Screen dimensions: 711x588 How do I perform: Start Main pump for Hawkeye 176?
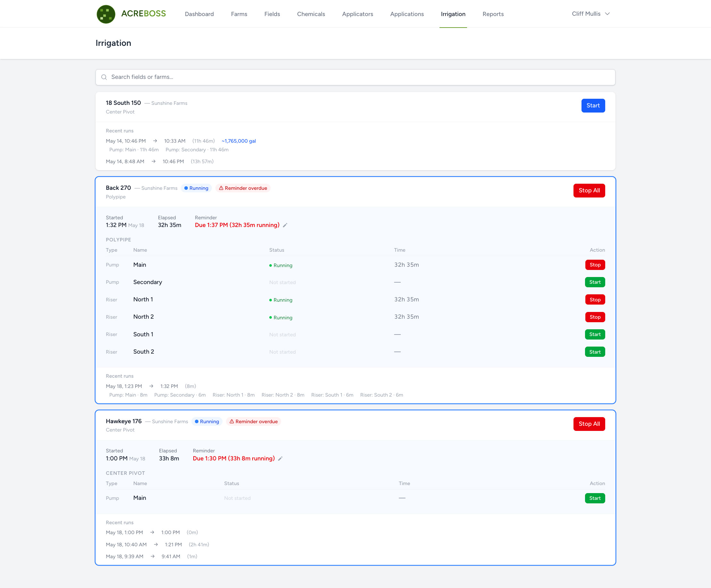(595, 498)
